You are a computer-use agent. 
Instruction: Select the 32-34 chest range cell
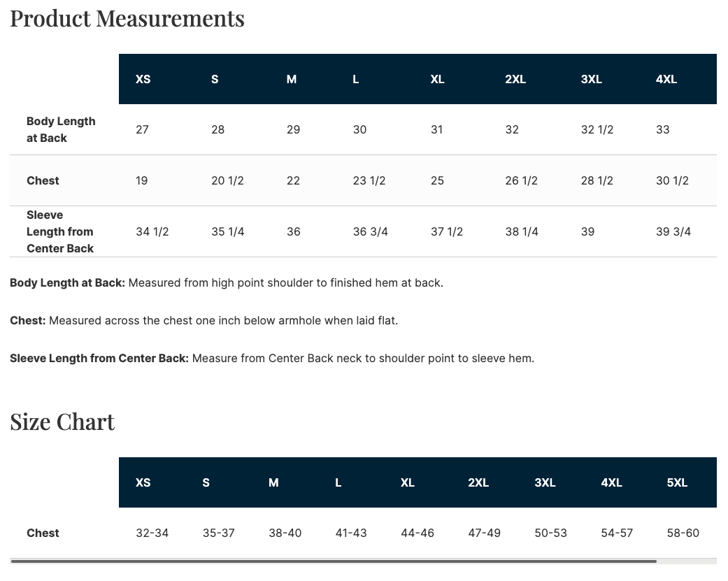point(152,533)
